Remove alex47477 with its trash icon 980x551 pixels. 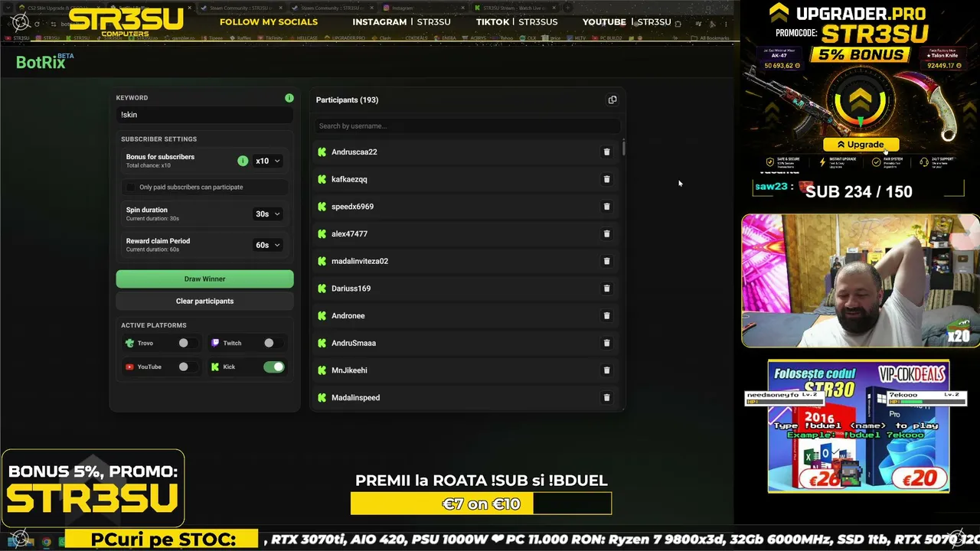point(606,233)
